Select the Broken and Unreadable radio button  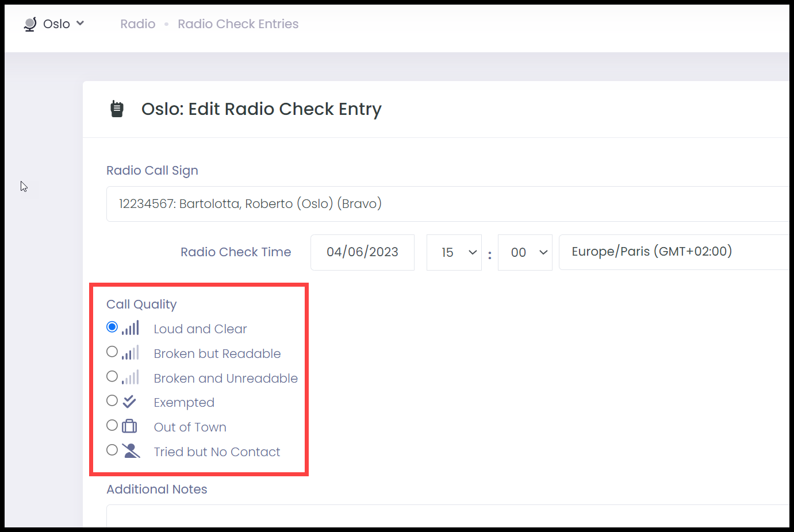(112, 376)
